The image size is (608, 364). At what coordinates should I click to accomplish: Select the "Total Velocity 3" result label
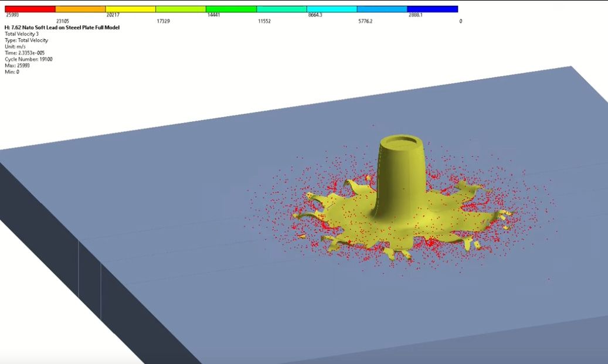(22, 34)
